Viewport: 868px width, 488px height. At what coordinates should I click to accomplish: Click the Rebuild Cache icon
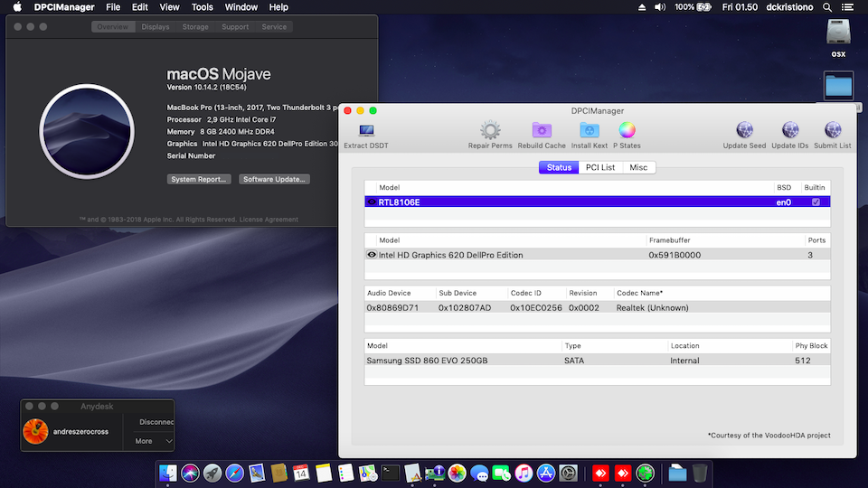pos(542,131)
